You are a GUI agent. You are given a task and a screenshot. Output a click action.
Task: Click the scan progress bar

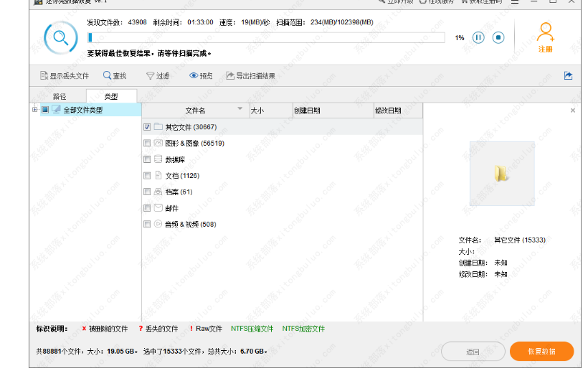click(265, 37)
